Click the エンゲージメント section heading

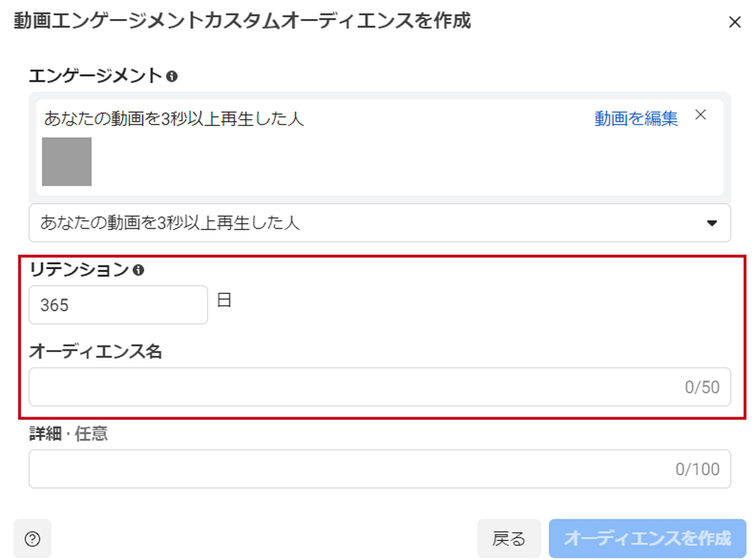click(x=95, y=76)
